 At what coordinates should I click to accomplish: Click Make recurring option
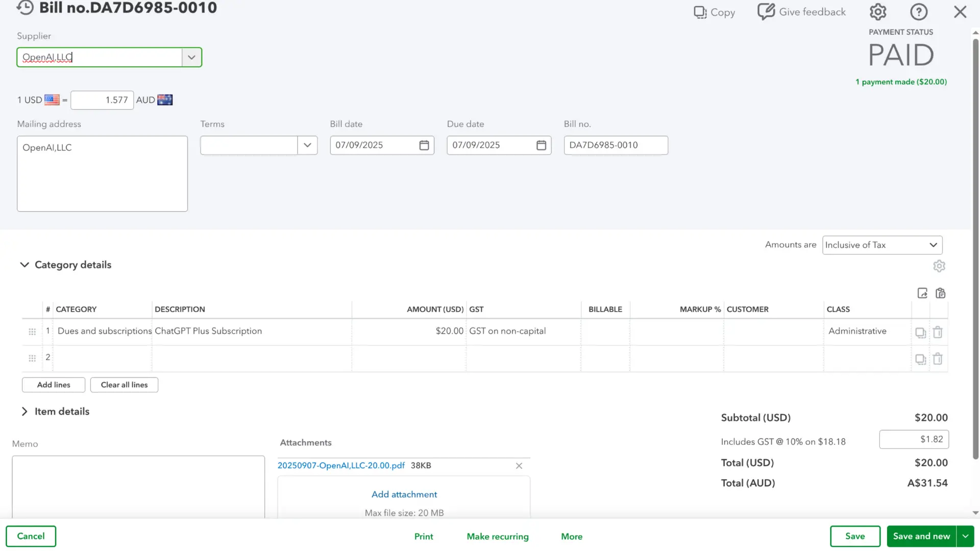[x=497, y=536]
